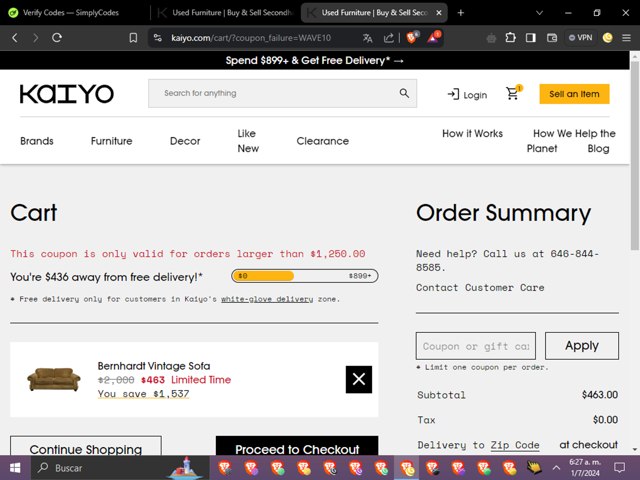Open the Furniture menu
This screenshot has width=640, height=480.
click(x=111, y=141)
